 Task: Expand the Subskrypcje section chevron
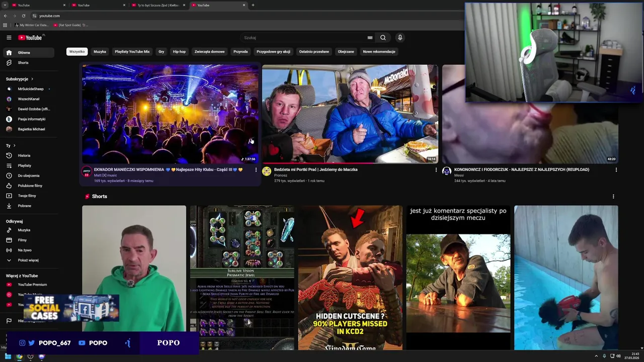tap(32, 79)
